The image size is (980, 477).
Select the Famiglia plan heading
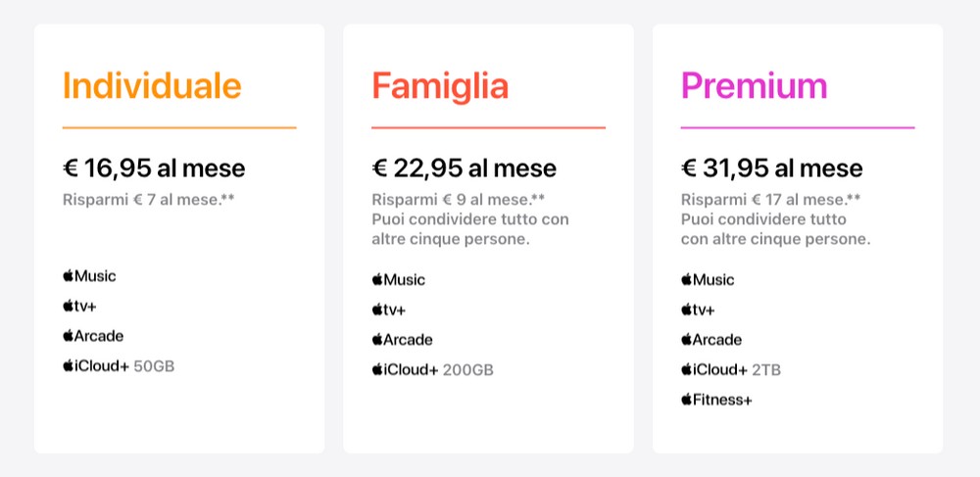440,86
